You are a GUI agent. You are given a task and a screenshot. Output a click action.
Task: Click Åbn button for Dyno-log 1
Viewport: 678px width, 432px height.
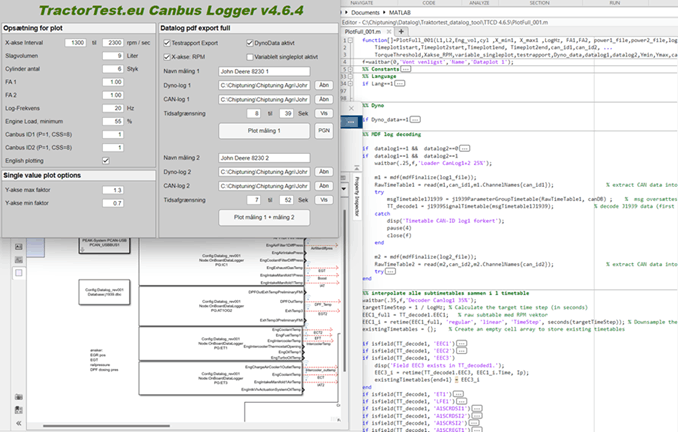pyautogui.click(x=324, y=85)
